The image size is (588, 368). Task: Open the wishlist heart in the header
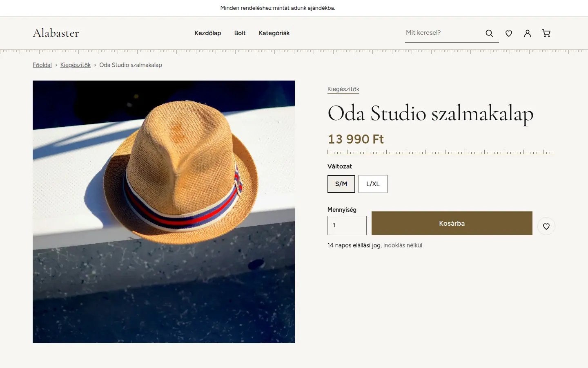(x=509, y=33)
